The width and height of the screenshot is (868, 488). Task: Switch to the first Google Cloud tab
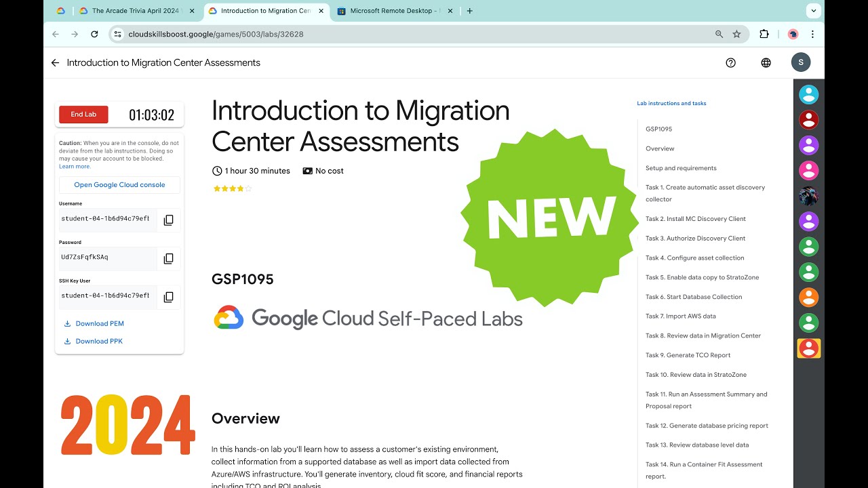click(60, 11)
